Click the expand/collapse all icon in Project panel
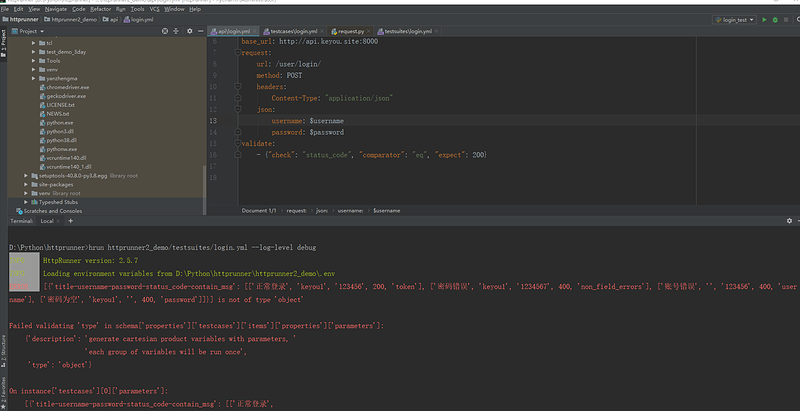 tap(176, 31)
